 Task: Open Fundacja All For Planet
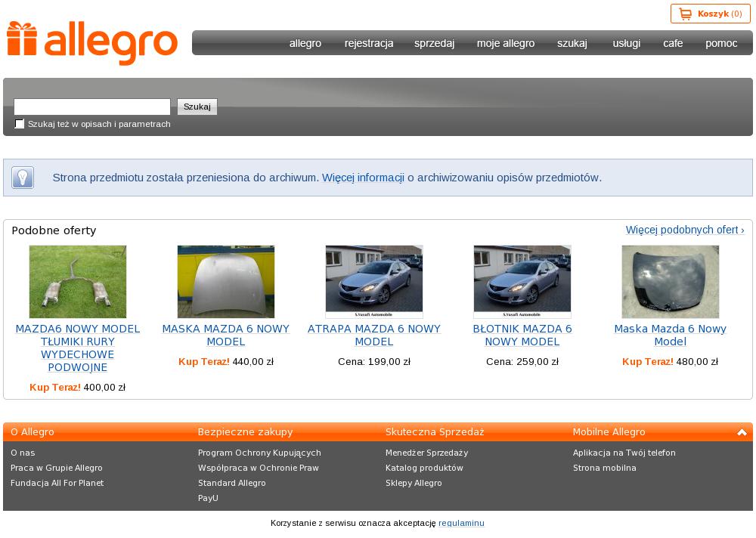[57, 483]
